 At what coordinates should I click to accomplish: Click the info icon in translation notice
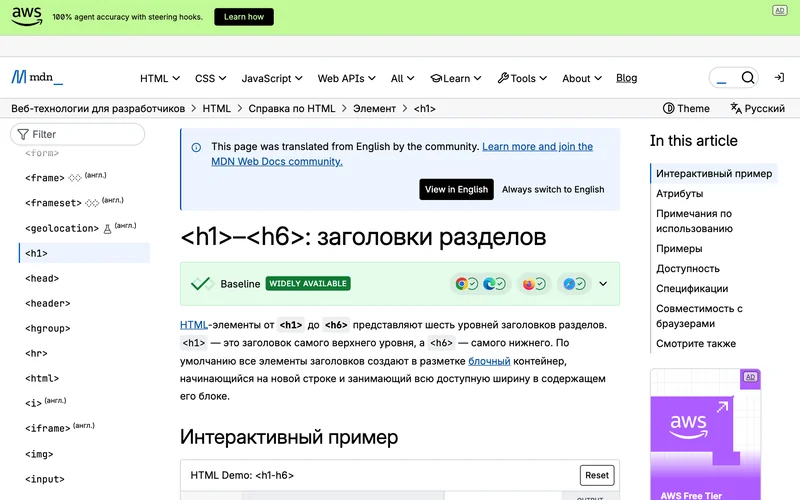196,147
